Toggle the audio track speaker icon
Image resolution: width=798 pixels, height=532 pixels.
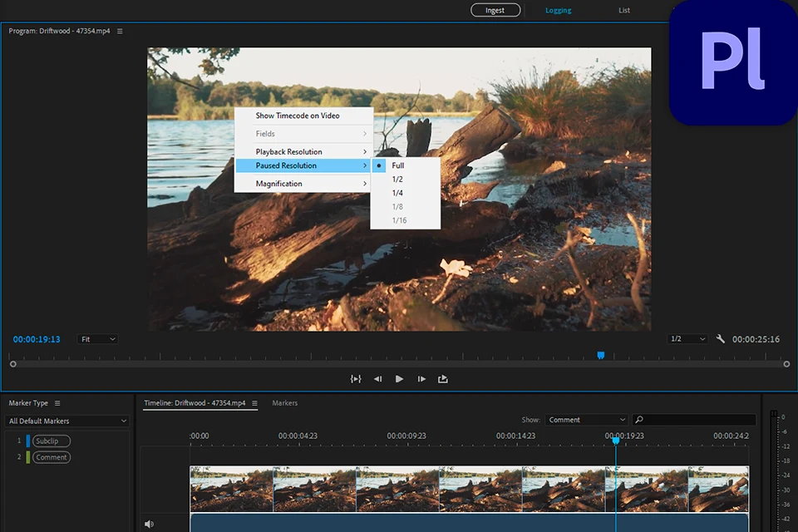(149, 524)
